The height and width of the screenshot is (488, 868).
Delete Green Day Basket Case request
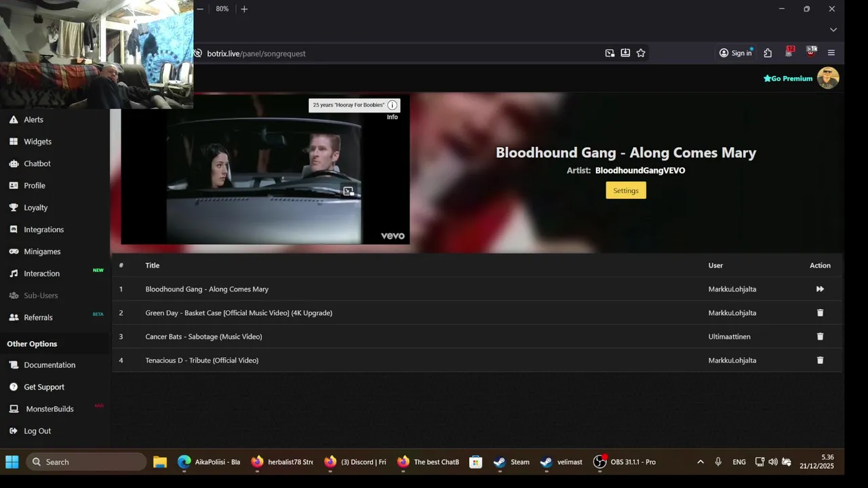[x=820, y=312]
